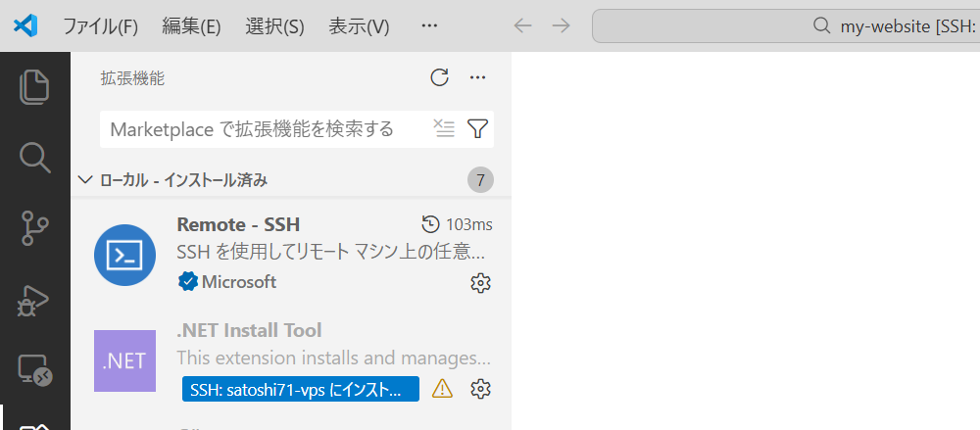Screen dimensions: 980x430
Task: Click the Marketplace extension search field
Action: click(265, 129)
